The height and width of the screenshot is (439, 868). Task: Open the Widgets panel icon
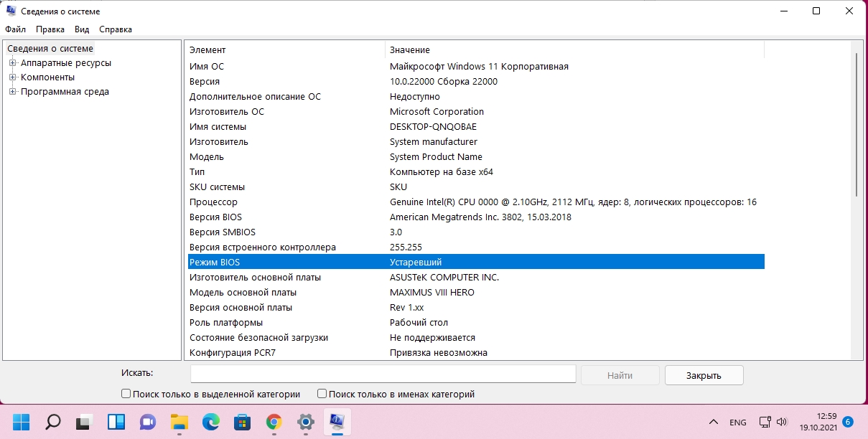click(x=116, y=422)
